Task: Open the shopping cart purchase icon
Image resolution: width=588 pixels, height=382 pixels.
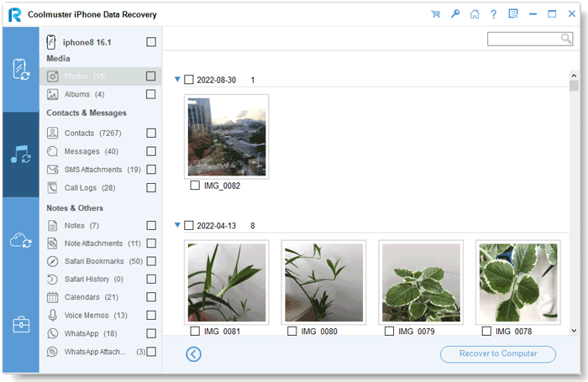Action: tap(435, 14)
